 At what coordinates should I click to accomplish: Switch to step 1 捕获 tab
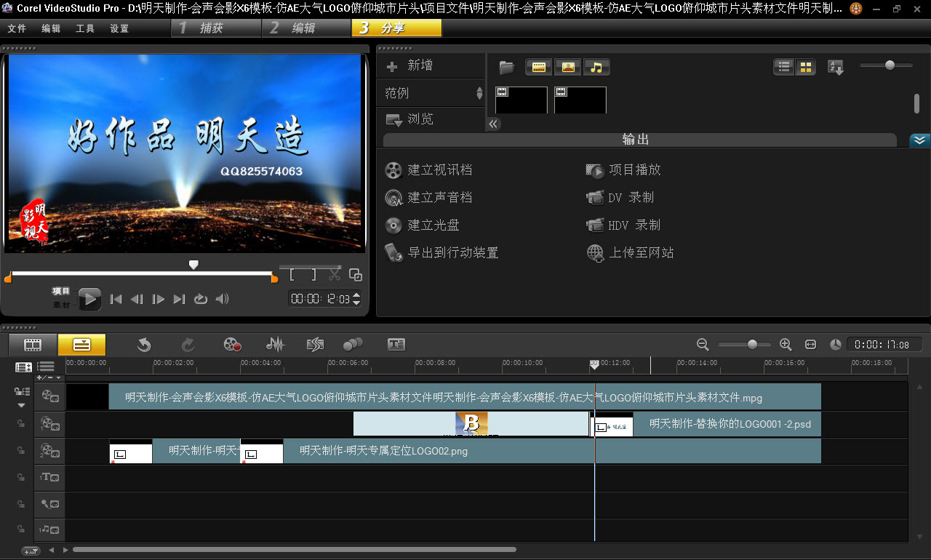point(216,28)
